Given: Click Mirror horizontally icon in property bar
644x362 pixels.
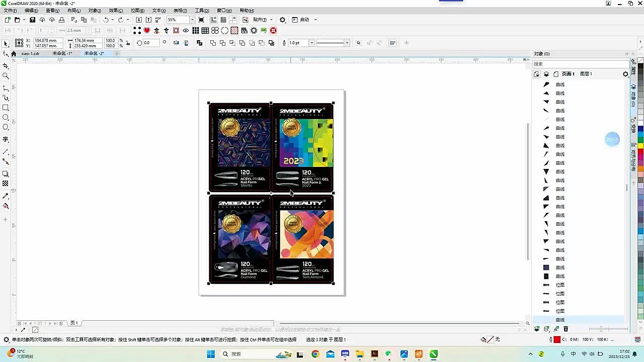Looking at the screenshot, I should pos(176,43).
